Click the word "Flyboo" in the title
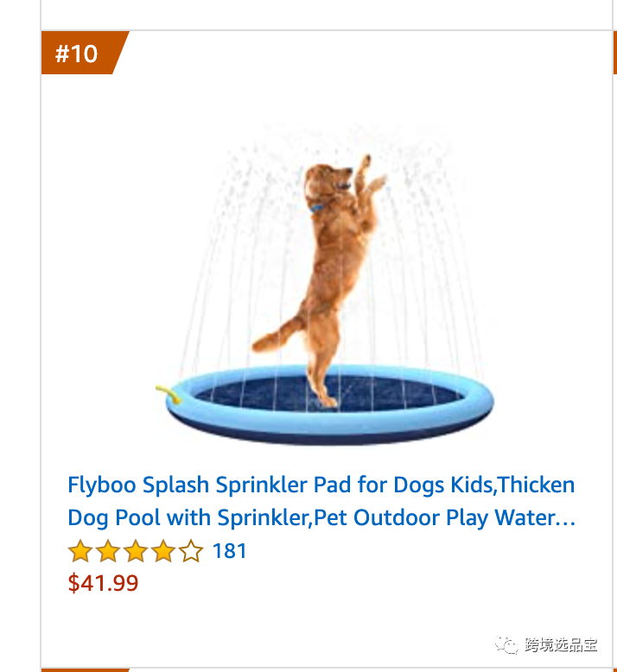This screenshot has width=617, height=672. [104, 485]
